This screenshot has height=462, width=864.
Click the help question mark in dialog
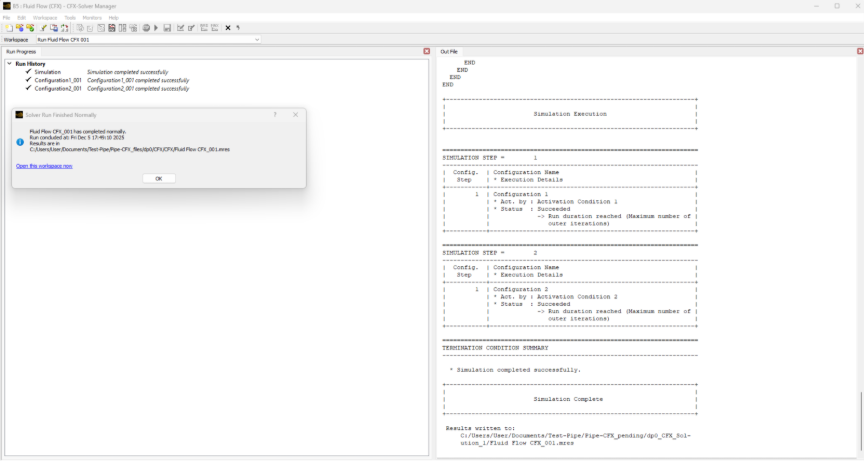pyautogui.click(x=275, y=115)
